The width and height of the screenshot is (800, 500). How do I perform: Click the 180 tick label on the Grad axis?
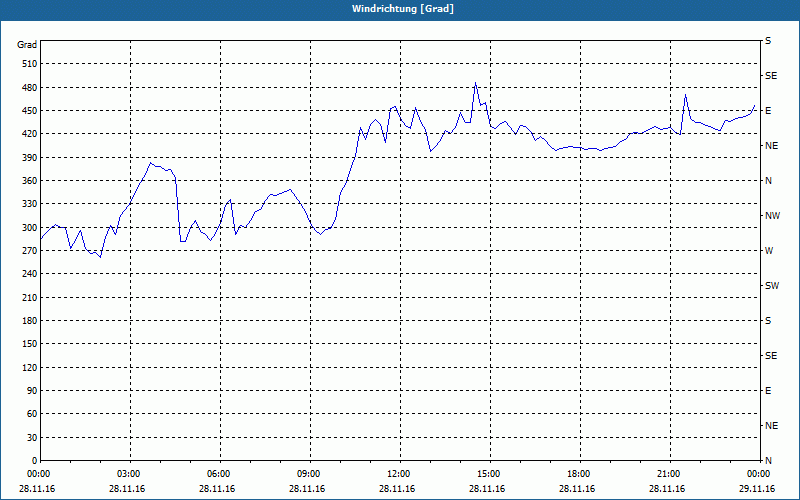[x=30, y=321]
